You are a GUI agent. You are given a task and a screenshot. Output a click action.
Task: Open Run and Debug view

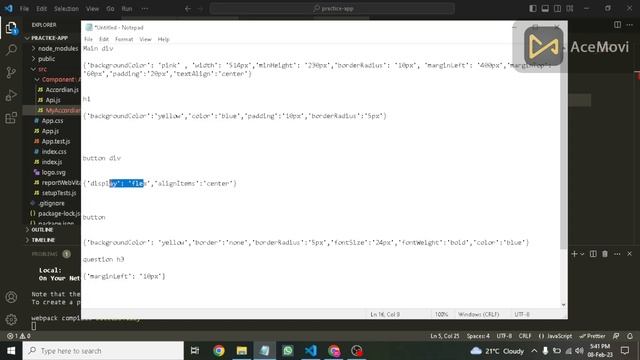(x=11, y=96)
